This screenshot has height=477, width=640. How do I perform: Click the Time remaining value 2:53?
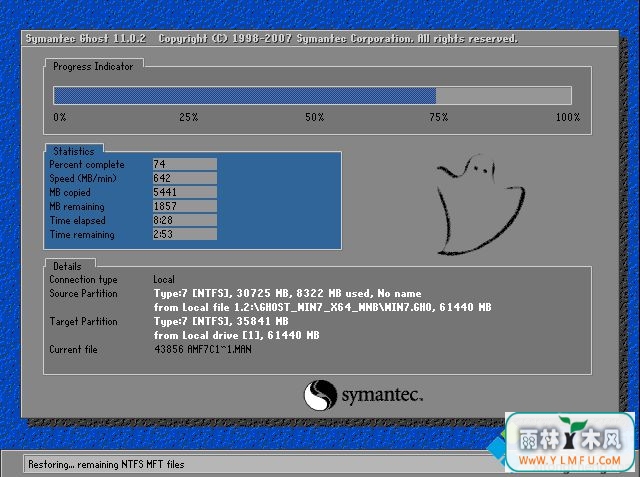pyautogui.click(x=184, y=234)
